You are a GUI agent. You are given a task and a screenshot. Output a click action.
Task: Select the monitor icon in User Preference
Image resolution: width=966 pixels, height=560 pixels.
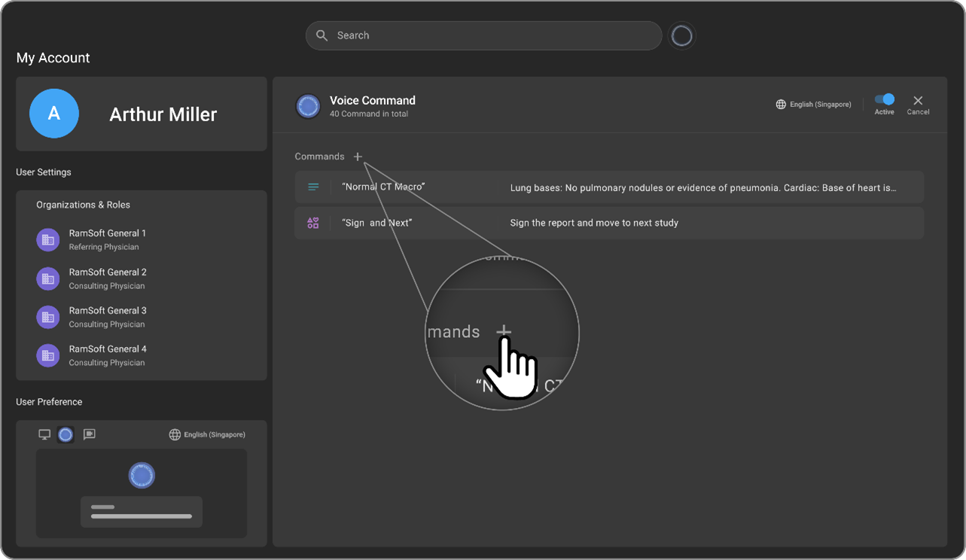click(x=44, y=434)
